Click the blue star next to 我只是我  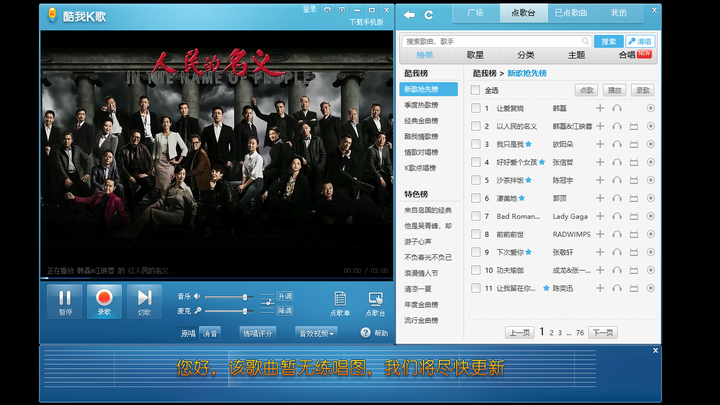click(x=529, y=144)
